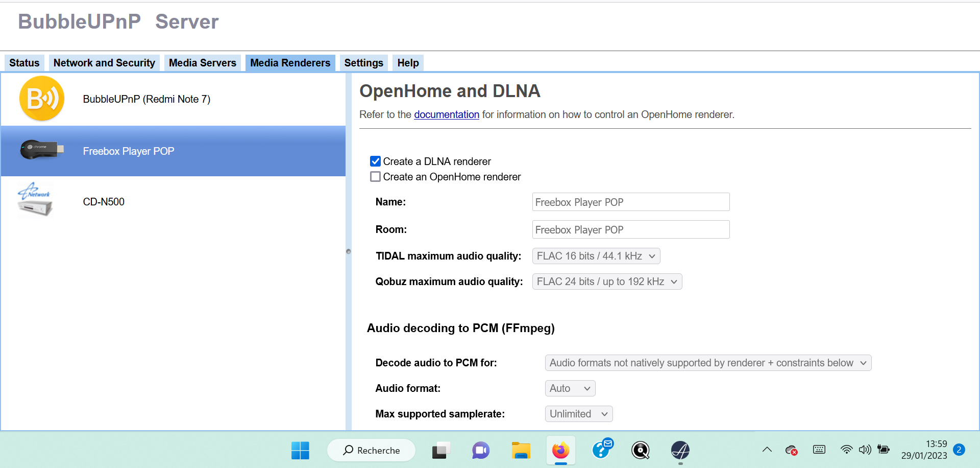Open the Audio format Auto dropdown
This screenshot has width=980, height=468.
[x=570, y=388]
